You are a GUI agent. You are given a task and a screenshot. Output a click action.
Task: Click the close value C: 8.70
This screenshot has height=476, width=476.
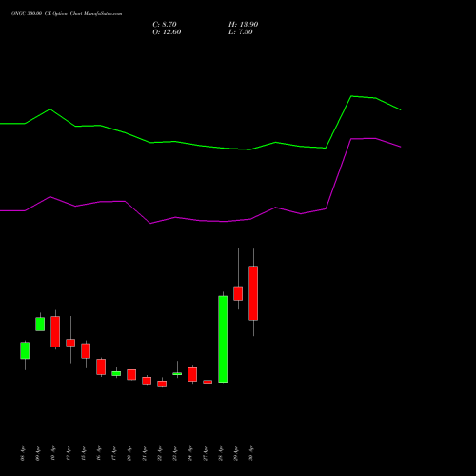point(165,25)
